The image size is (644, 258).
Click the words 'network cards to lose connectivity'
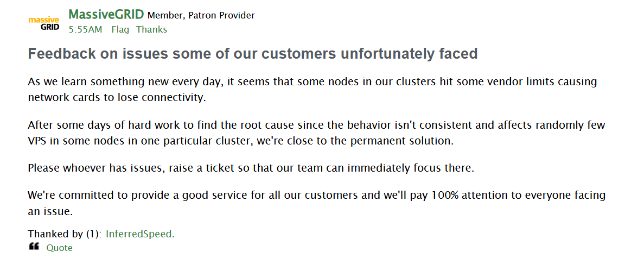pos(117,98)
